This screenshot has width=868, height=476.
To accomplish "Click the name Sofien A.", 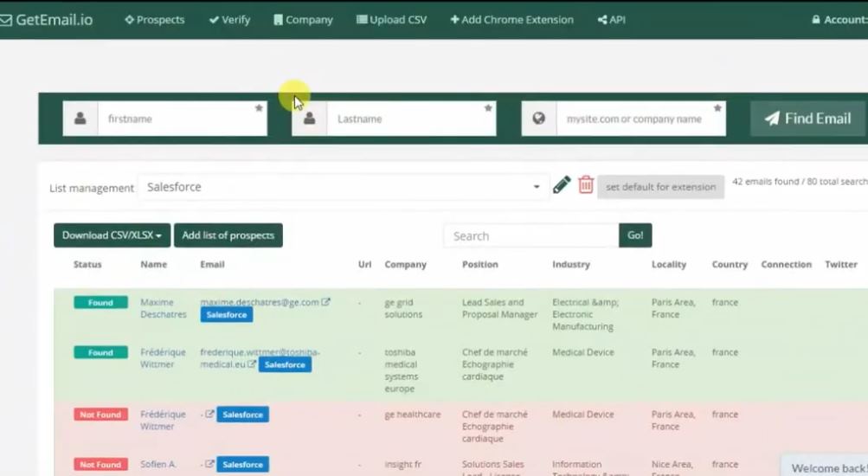I will 158,465.
